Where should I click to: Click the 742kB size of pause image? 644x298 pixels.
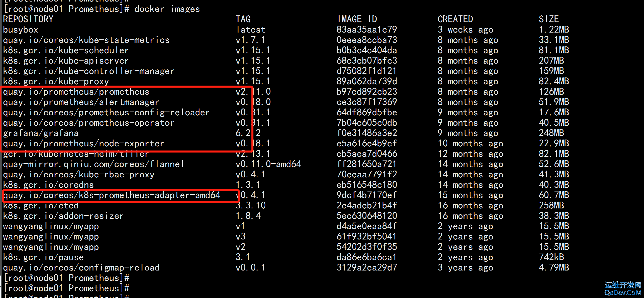tap(551, 257)
